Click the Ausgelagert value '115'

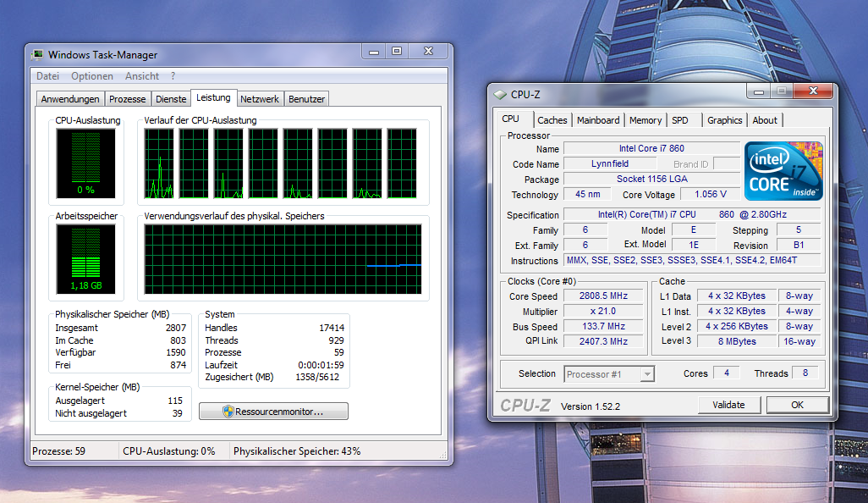coord(175,401)
